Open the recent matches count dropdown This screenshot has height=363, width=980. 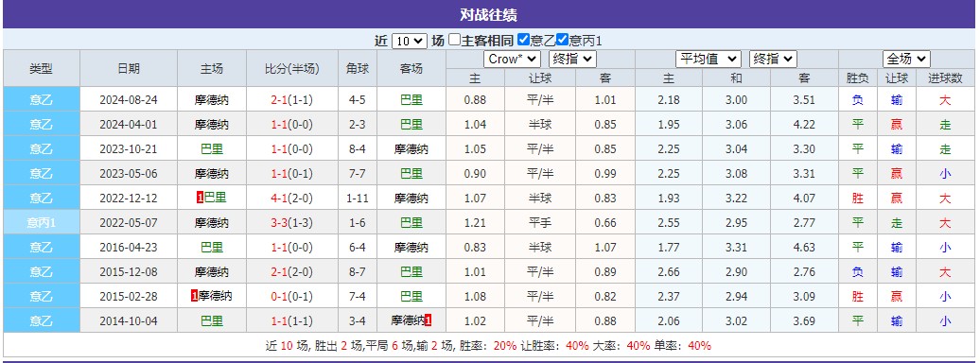[410, 42]
